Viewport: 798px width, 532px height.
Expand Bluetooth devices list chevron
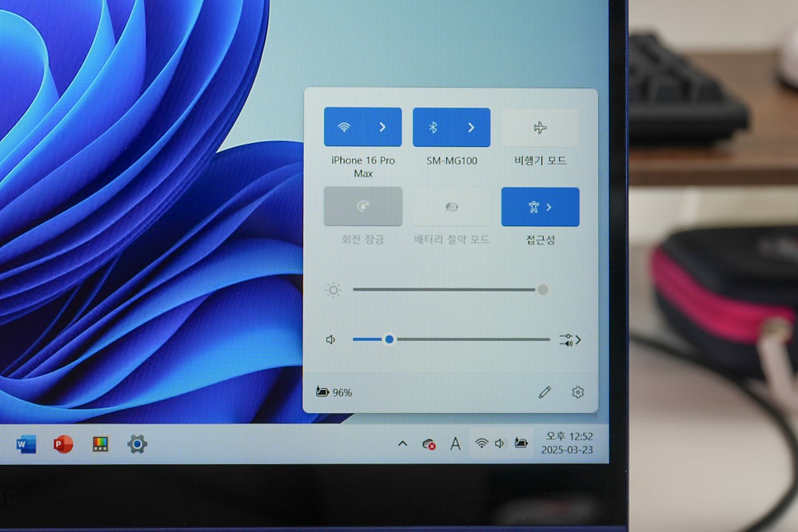point(471,127)
